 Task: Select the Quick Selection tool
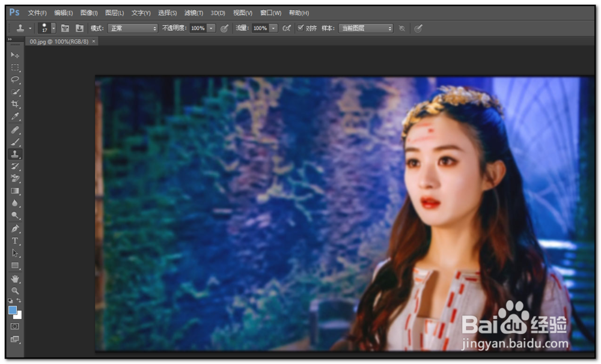point(15,92)
